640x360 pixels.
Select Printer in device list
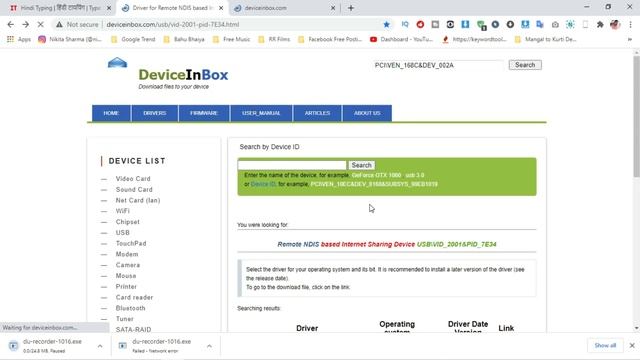tap(126, 287)
